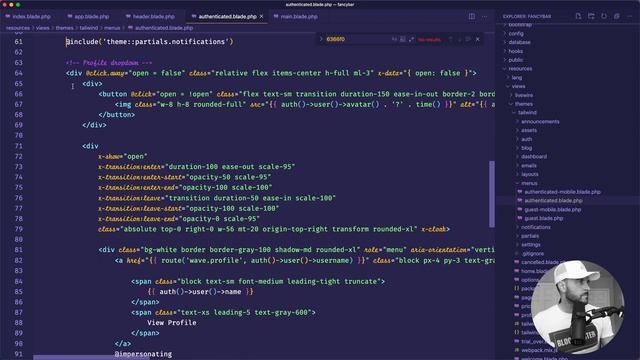Click 'menus' breadcrumb segment
This screenshot has height=360, width=640.
[x=112, y=28]
